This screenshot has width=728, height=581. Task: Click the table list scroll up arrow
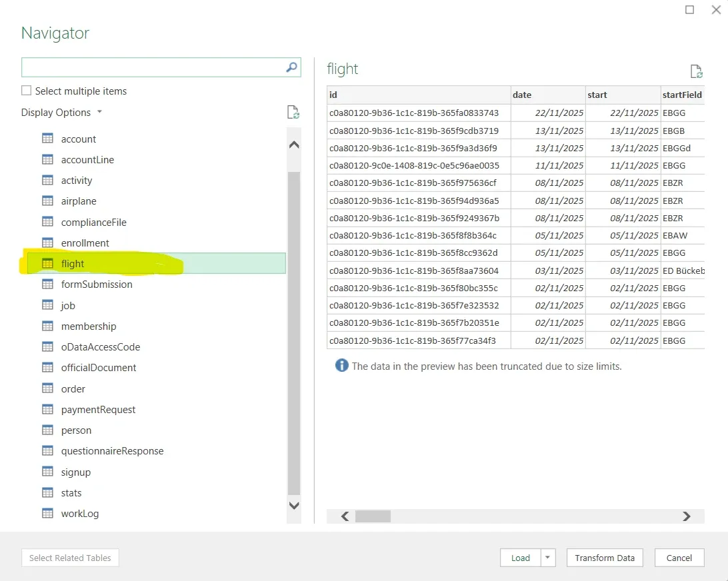[294, 145]
